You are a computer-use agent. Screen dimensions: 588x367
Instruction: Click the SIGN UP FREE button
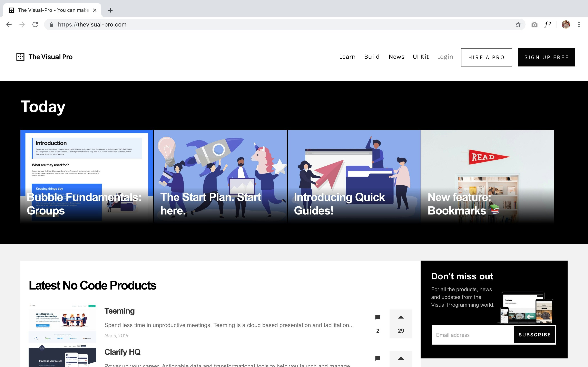pos(546,57)
